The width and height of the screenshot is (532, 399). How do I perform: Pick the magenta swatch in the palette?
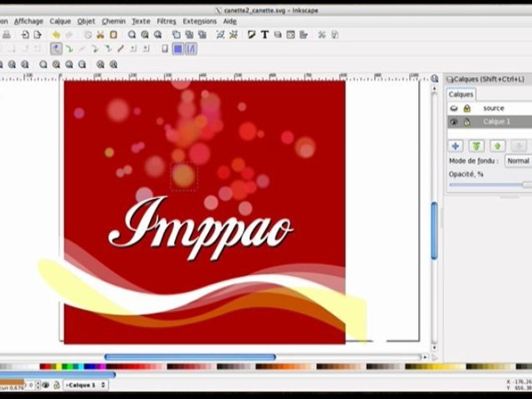(x=103, y=366)
